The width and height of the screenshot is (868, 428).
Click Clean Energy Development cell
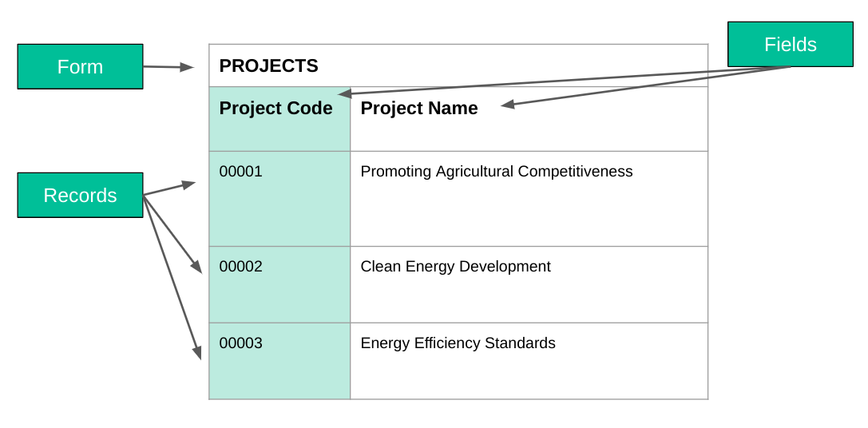529,284
